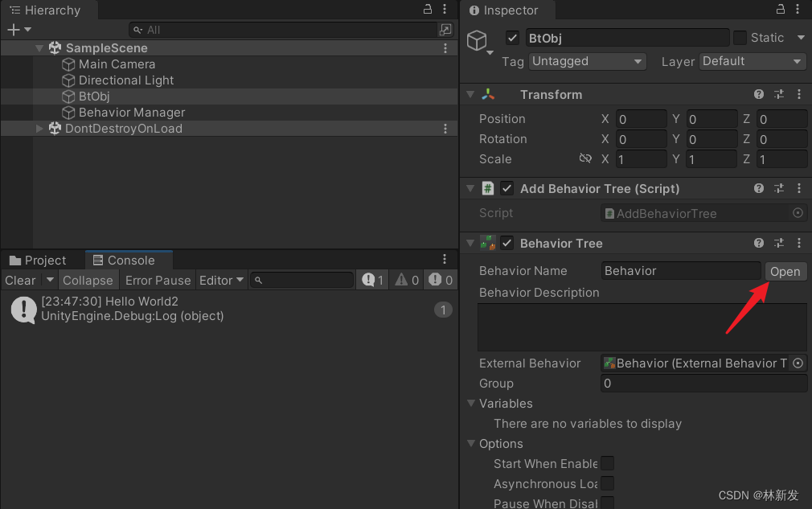Open the GameObject icon picker cube

(x=478, y=41)
